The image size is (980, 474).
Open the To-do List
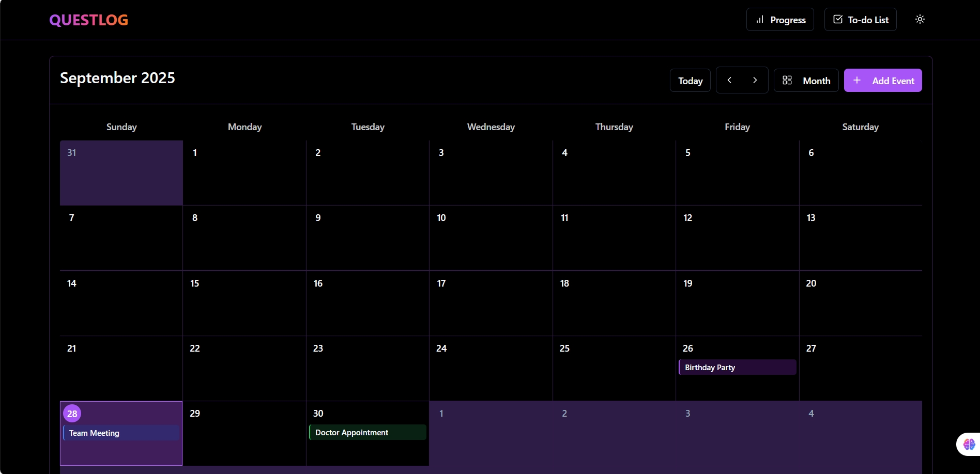[860, 20]
